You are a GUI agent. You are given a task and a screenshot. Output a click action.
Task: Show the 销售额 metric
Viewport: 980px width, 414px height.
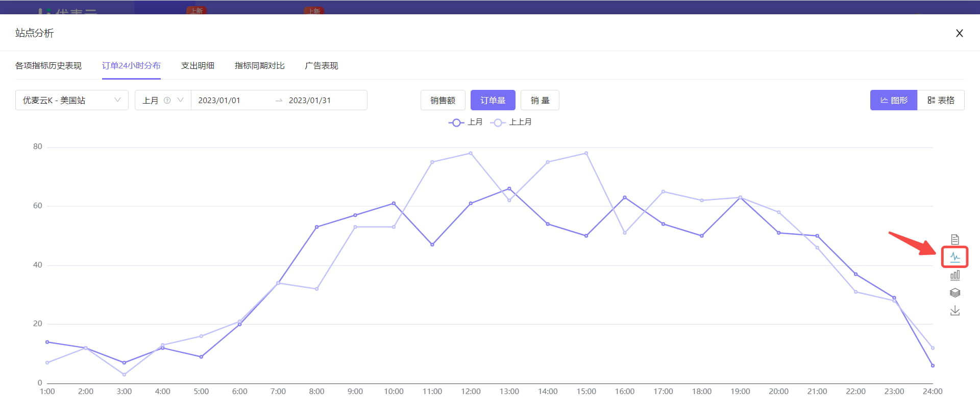pyautogui.click(x=443, y=101)
